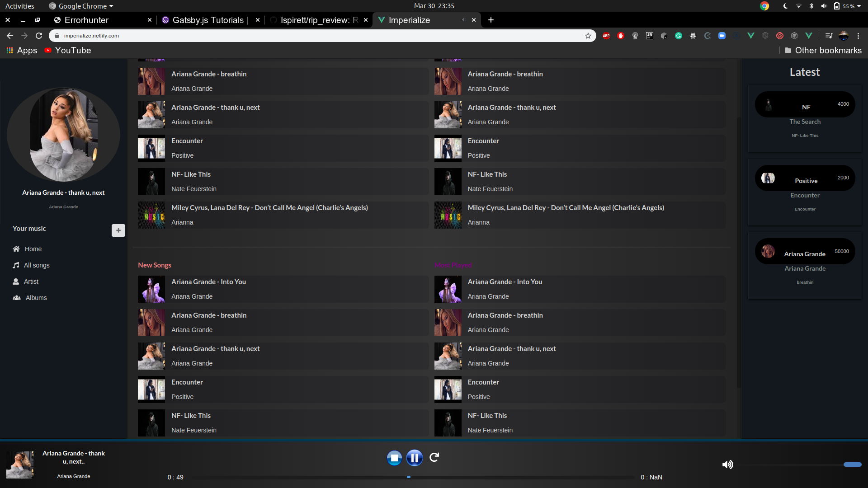
Task: Stop playback with the stop button
Action: click(x=394, y=458)
